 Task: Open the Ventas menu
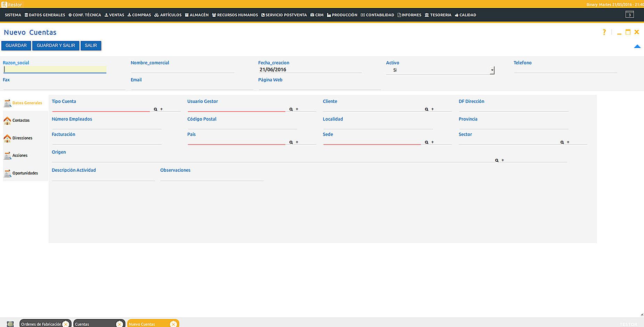tap(114, 15)
